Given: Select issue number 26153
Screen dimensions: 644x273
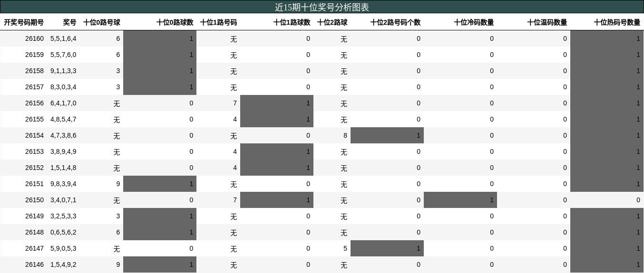Looking at the screenshot, I should tap(34, 151).
